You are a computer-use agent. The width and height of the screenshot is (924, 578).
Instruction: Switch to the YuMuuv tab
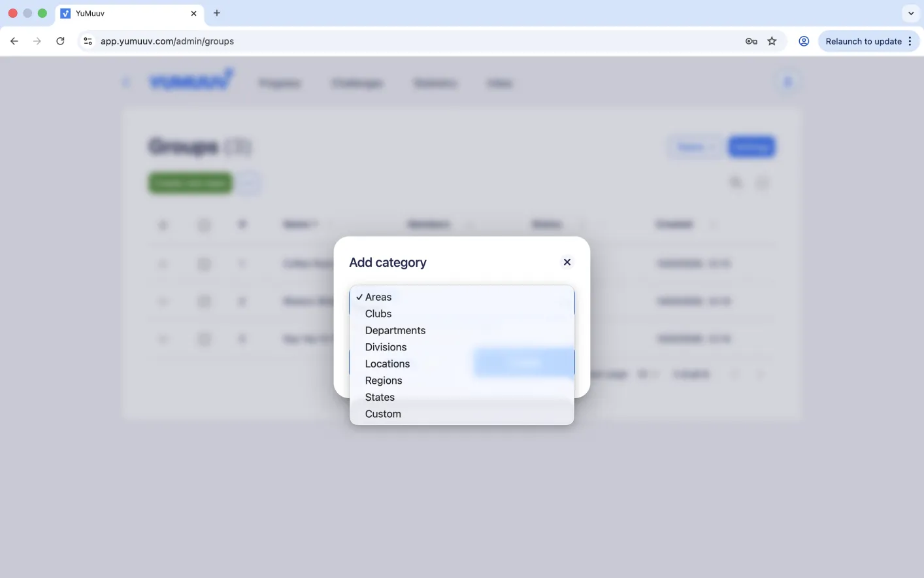click(129, 13)
